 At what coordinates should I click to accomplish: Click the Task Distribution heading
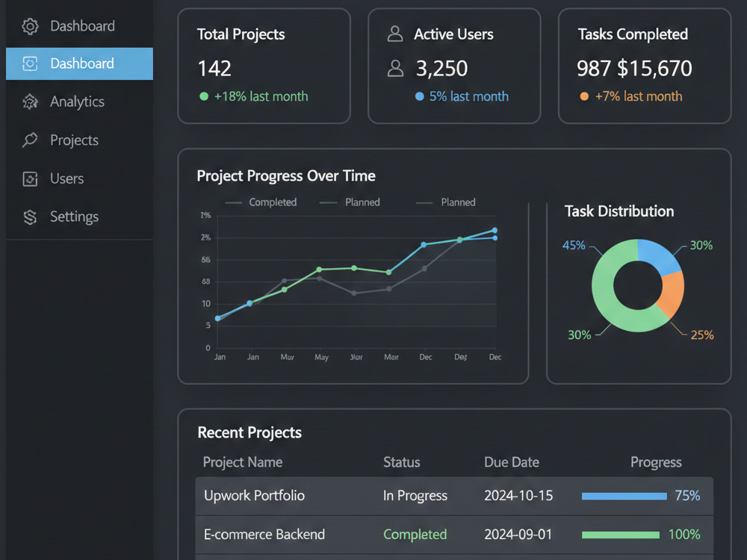click(x=619, y=211)
